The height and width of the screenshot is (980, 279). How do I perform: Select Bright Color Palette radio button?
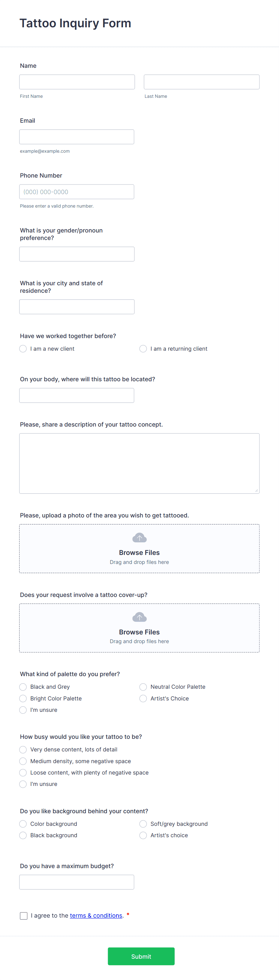[x=23, y=698]
